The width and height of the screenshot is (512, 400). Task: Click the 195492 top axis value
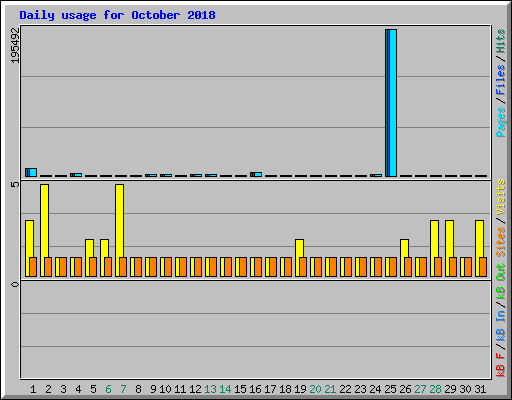[15, 45]
